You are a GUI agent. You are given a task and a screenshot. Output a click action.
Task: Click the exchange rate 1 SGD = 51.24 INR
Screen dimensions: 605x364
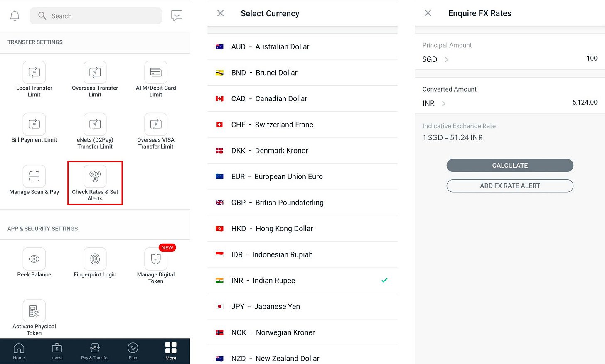(x=453, y=138)
